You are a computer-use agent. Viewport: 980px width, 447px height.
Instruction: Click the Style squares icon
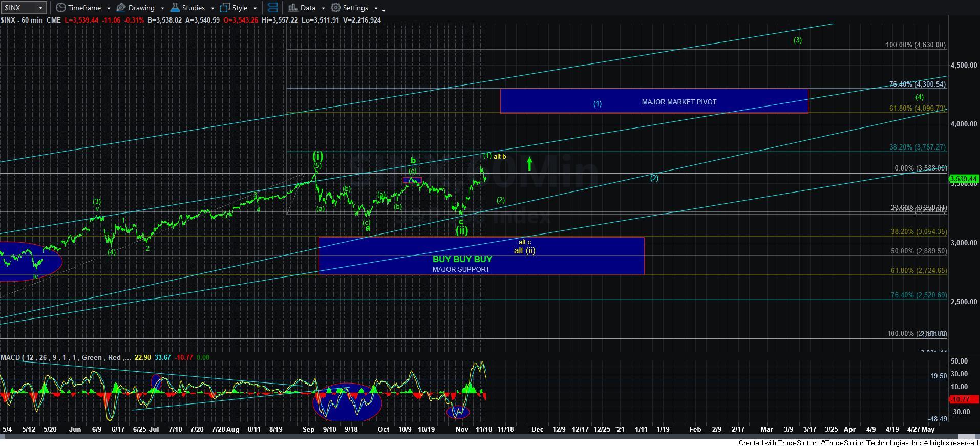pos(225,8)
